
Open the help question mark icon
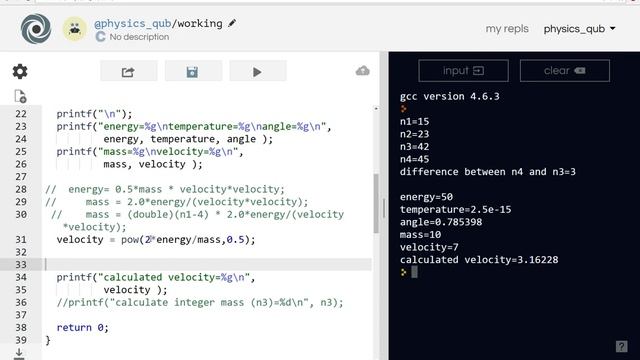click(x=621, y=347)
